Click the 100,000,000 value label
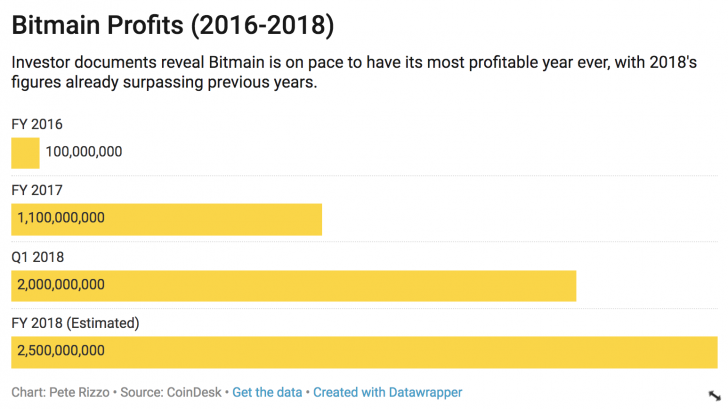The image size is (728, 409). [x=84, y=152]
